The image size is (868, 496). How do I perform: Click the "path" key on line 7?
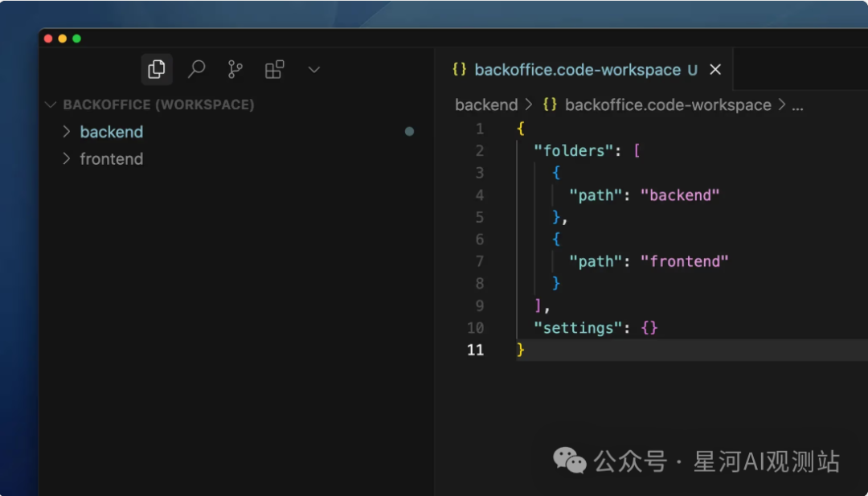pyautogui.click(x=596, y=261)
